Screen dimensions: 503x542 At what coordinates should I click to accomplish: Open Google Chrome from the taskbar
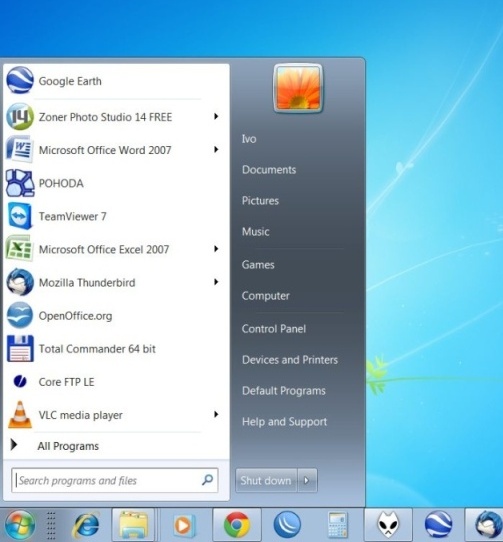tap(237, 525)
